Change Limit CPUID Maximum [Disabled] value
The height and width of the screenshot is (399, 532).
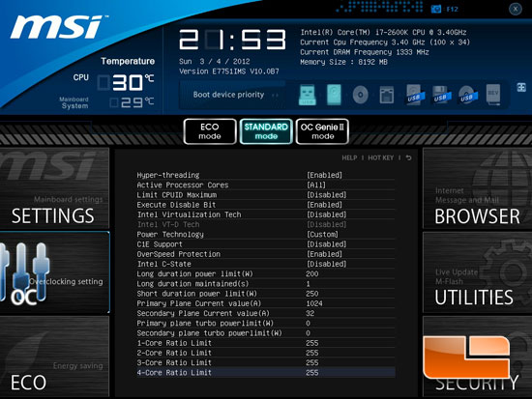[326, 195]
